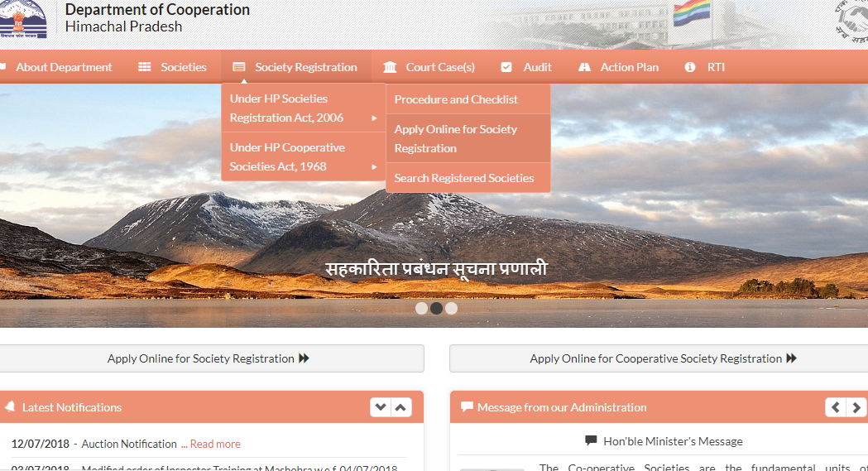Screen dimensions: 868x471
Task: Expand Under HP Cooperative Societies Act, 1968
Action: (303, 156)
